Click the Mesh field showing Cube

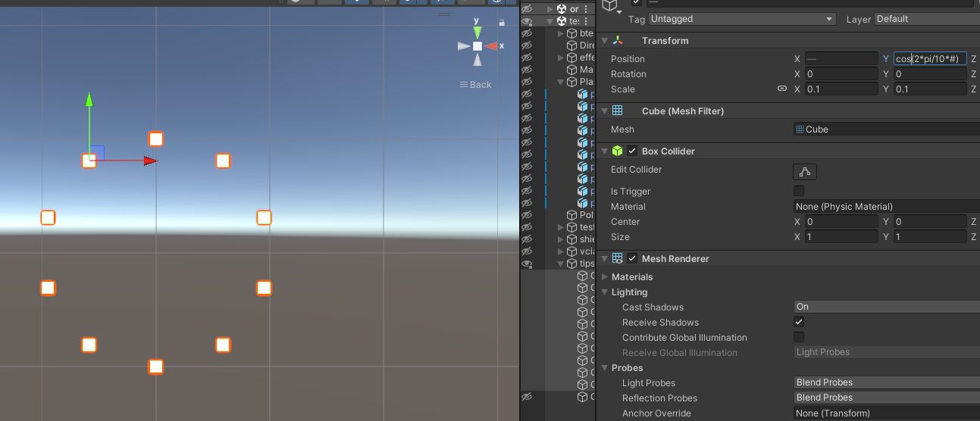(x=887, y=129)
